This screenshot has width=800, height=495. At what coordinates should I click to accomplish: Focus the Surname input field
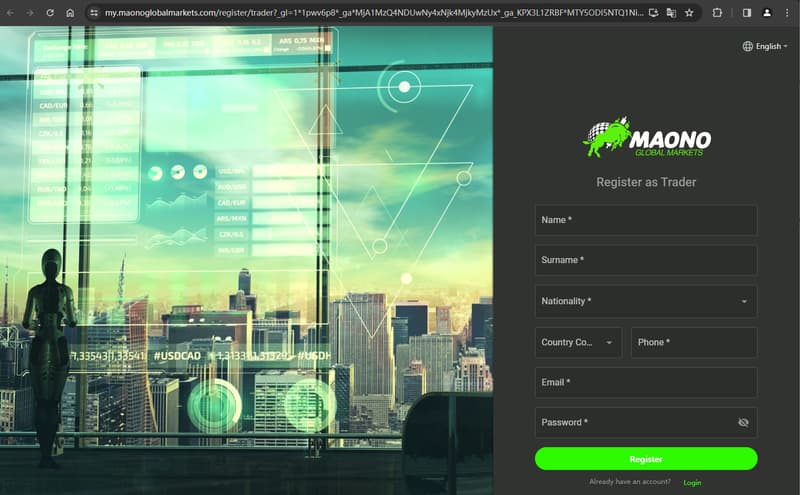click(646, 260)
